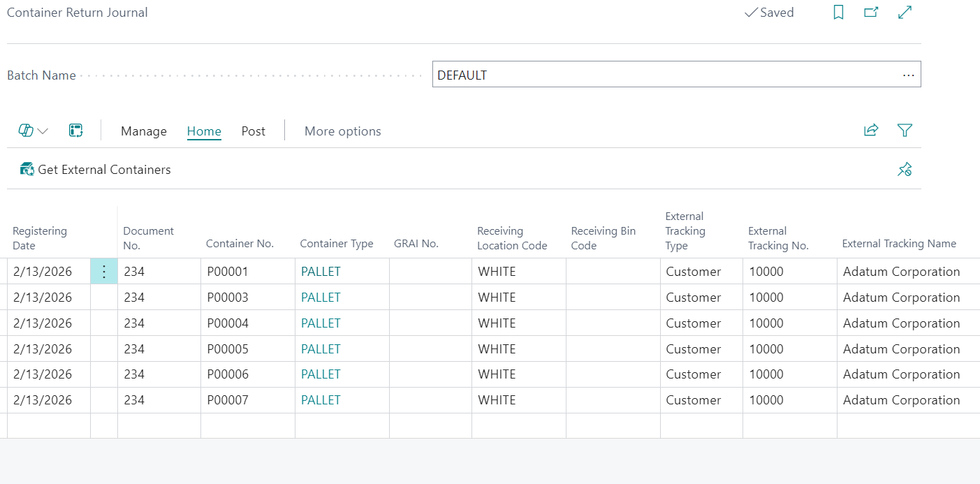The height and width of the screenshot is (484, 980).
Task: Open Batch Name lookup ellipsis
Action: (x=908, y=75)
